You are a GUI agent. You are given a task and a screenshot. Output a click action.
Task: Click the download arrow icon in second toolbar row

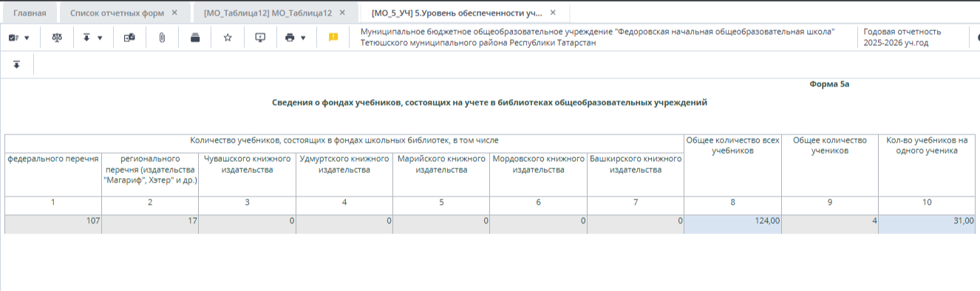[x=16, y=65]
